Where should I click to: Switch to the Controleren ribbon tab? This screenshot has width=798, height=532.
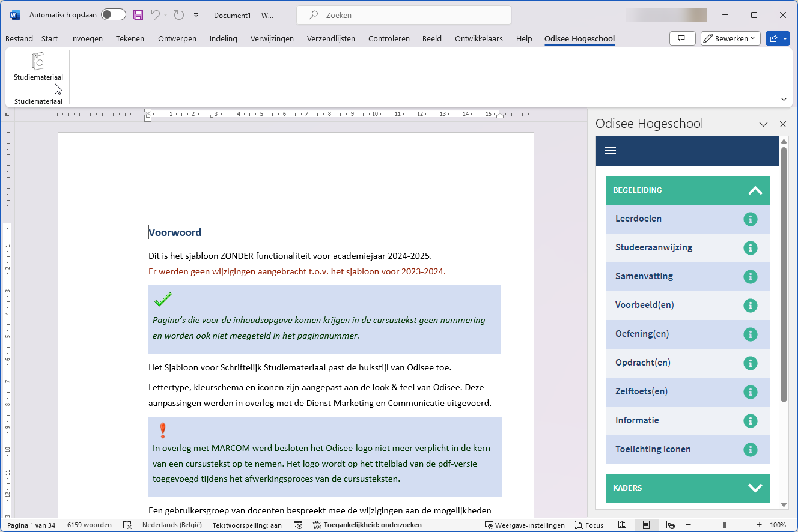point(389,38)
